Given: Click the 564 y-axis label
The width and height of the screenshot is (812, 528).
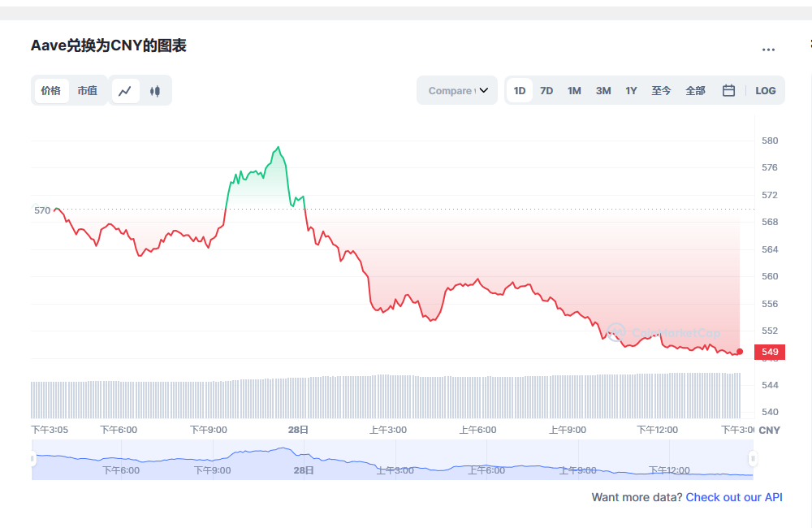Looking at the screenshot, I should [770, 249].
